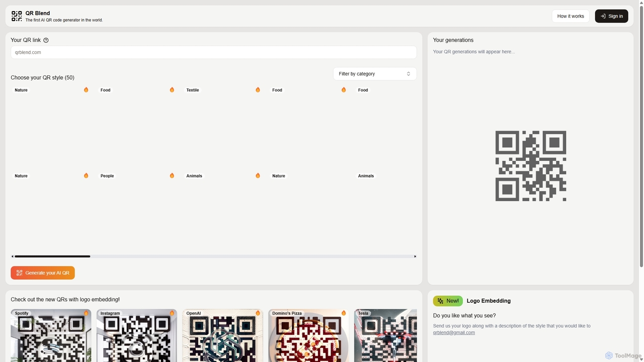The height and width of the screenshot is (362, 644).
Task: Click the Logo Embedding heading
Action: pyautogui.click(x=489, y=301)
